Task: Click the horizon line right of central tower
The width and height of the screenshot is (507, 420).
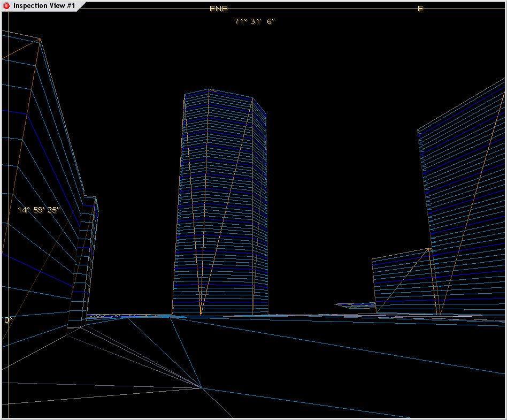Action: pyautogui.click(x=305, y=315)
